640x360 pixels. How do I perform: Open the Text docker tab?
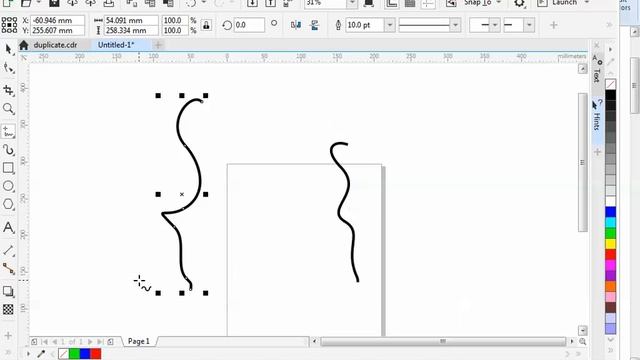(597, 69)
